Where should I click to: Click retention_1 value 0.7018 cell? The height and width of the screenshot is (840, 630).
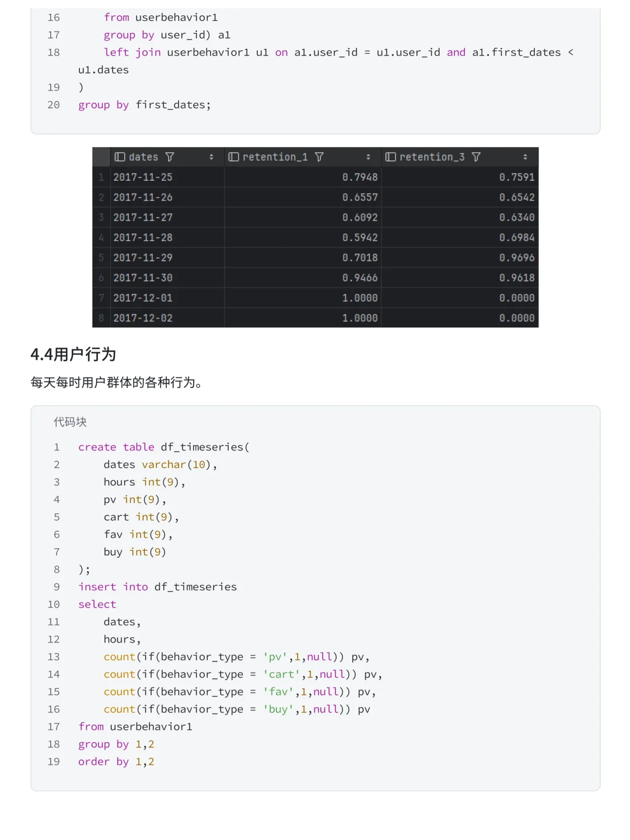click(303, 258)
